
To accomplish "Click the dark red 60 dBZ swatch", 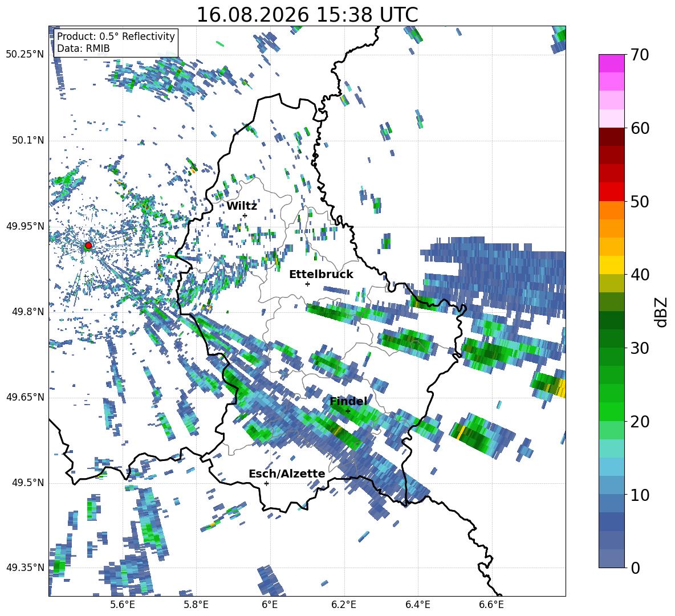I will [611, 137].
